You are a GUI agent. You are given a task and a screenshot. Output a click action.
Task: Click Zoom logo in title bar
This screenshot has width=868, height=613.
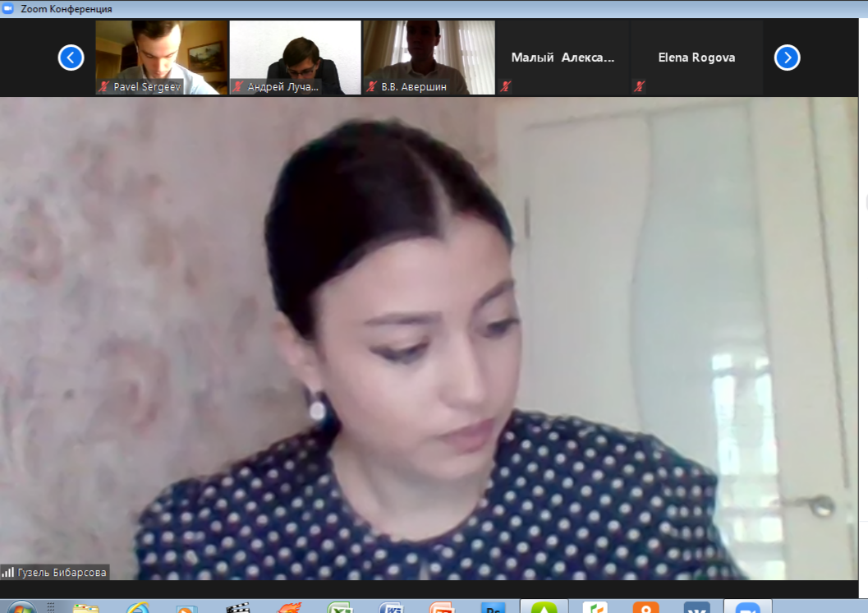pyautogui.click(x=7, y=8)
